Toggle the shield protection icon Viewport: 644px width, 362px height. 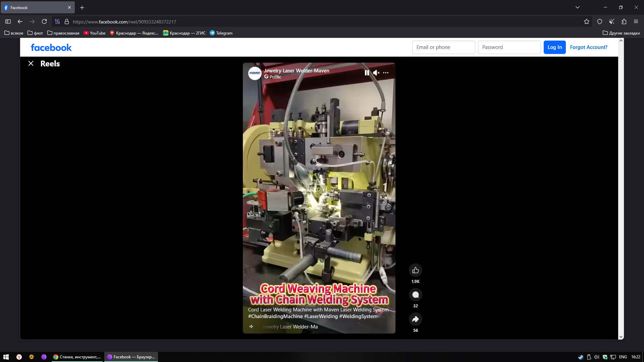point(599,21)
